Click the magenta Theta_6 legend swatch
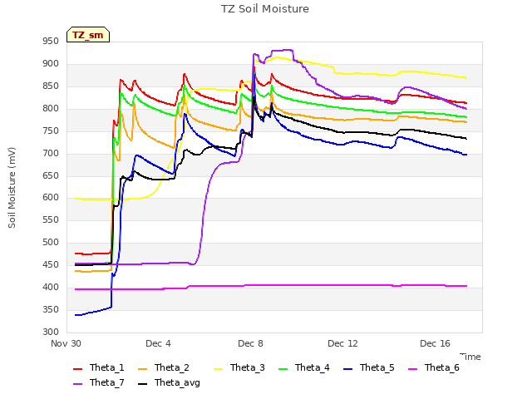 click(x=412, y=369)
